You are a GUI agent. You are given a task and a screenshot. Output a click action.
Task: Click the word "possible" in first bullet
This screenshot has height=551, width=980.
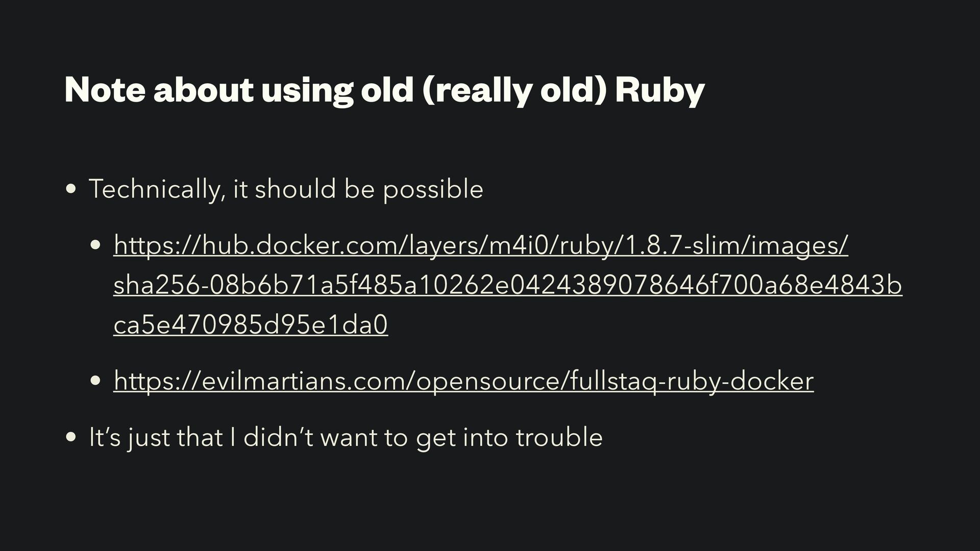click(433, 189)
